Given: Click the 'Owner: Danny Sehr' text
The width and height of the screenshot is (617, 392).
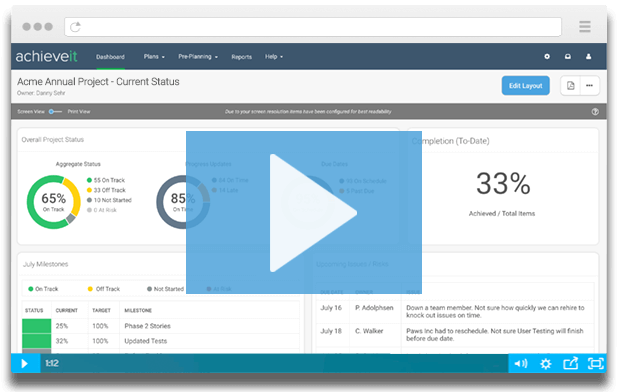Looking at the screenshot, I should click(41, 93).
